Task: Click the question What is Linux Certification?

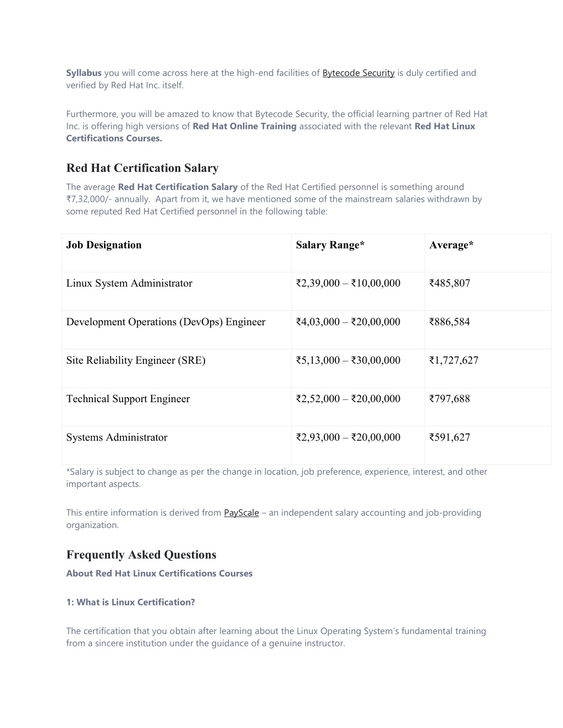Action: pyautogui.click(x=130, y=602)
